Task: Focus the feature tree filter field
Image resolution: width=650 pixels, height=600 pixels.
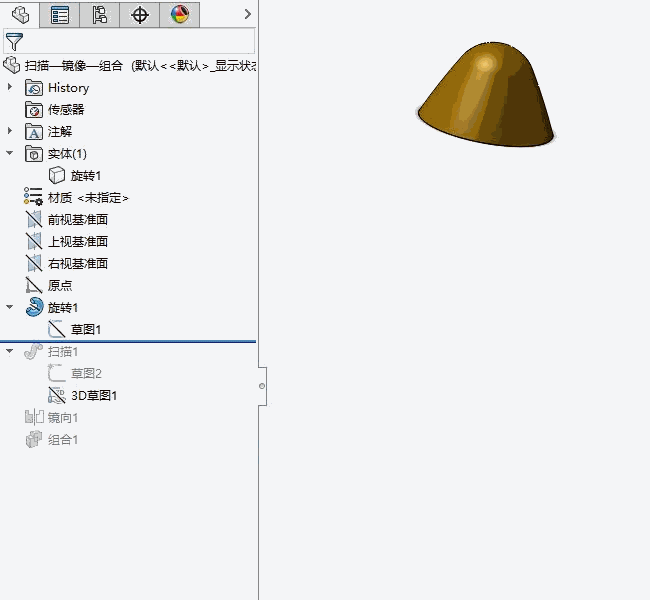Action: [x=129, y=41]
